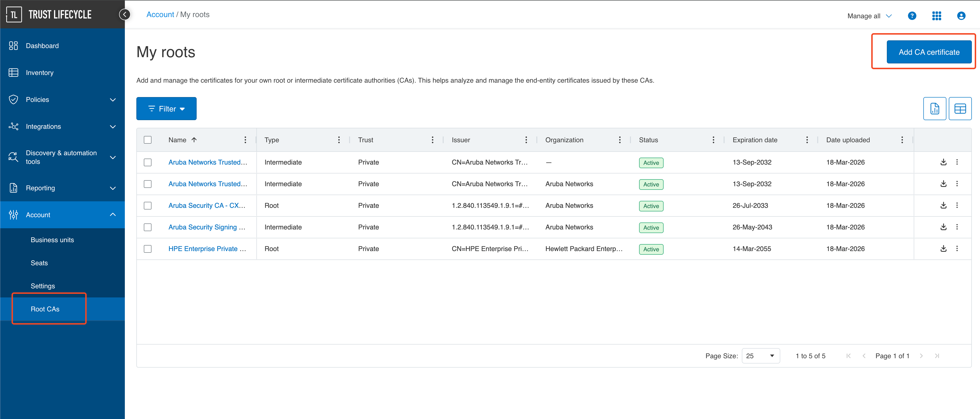
Task: Open Aruba Security Signing certificate link
Action: pyautogui.click(x=206, y=227)
